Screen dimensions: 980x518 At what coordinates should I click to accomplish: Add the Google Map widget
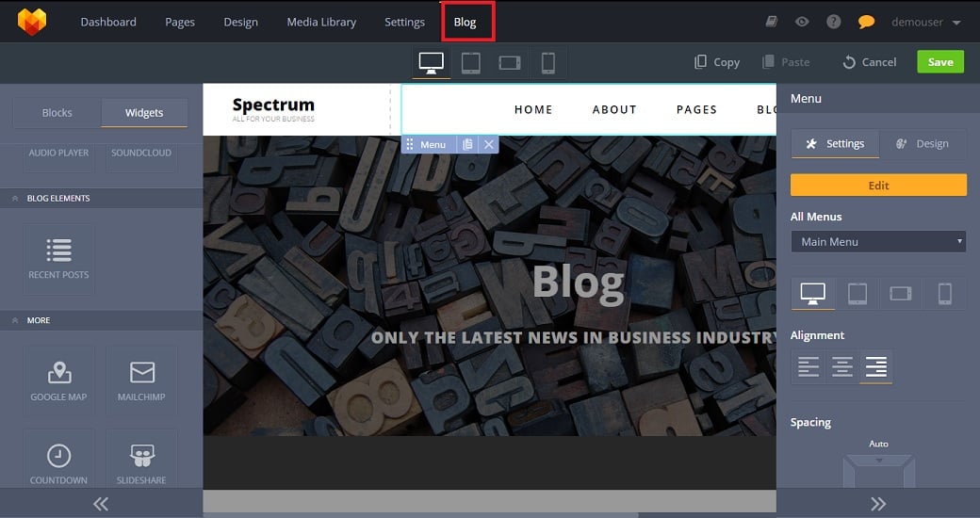click(x=58, y=380)
